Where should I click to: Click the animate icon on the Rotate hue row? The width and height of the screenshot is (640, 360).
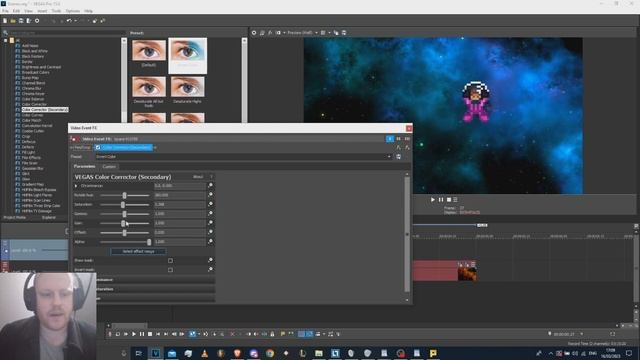click(x=210, y=195)
